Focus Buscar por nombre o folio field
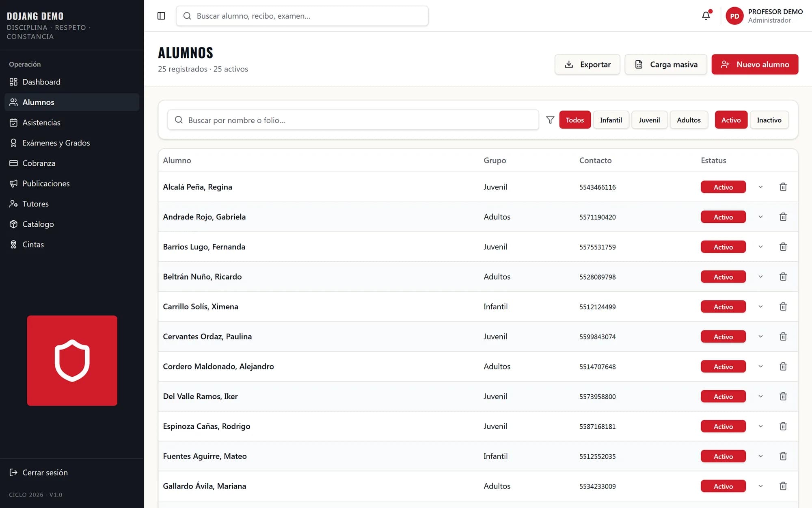Image resolution: width=812 pixels, height=508 pixels. pyautogui.click(x=353, y=120)
